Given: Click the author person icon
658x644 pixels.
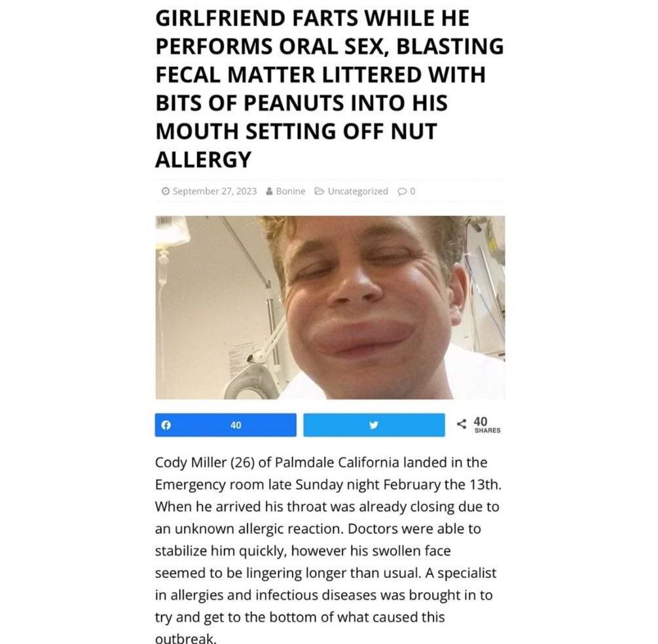Looking at the screenshot, I should [x=269, y=191].
